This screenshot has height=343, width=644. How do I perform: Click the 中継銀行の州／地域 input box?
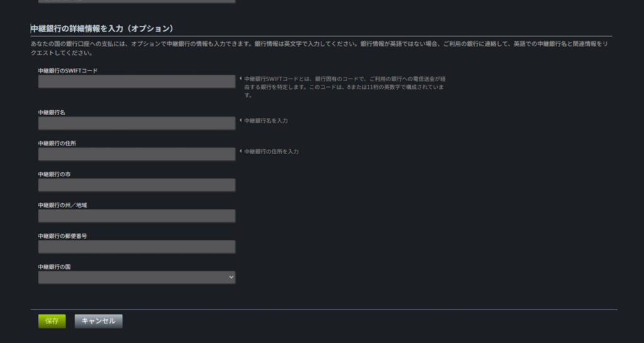pyautogui.click(x=136, y=216)
